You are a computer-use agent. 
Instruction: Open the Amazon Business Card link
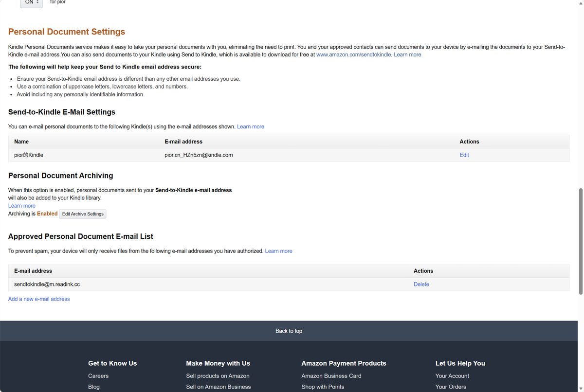[331, 376]
